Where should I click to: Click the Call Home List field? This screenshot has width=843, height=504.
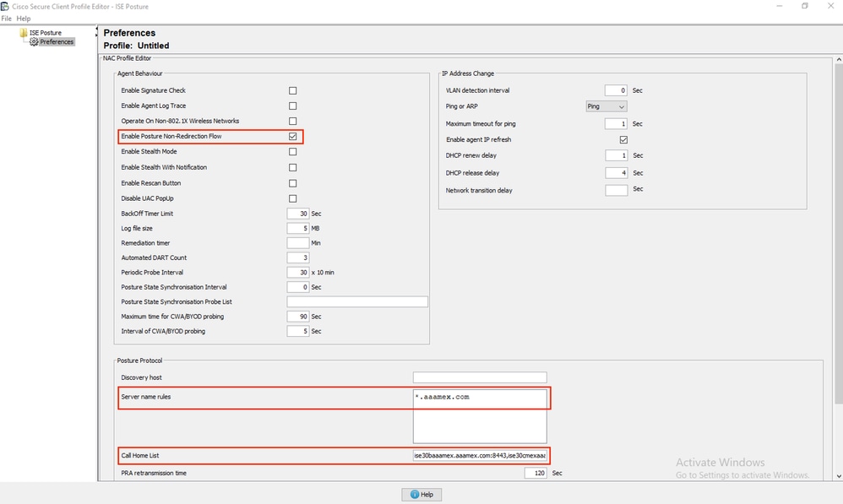pyautogui.click(x=478, y=455)
